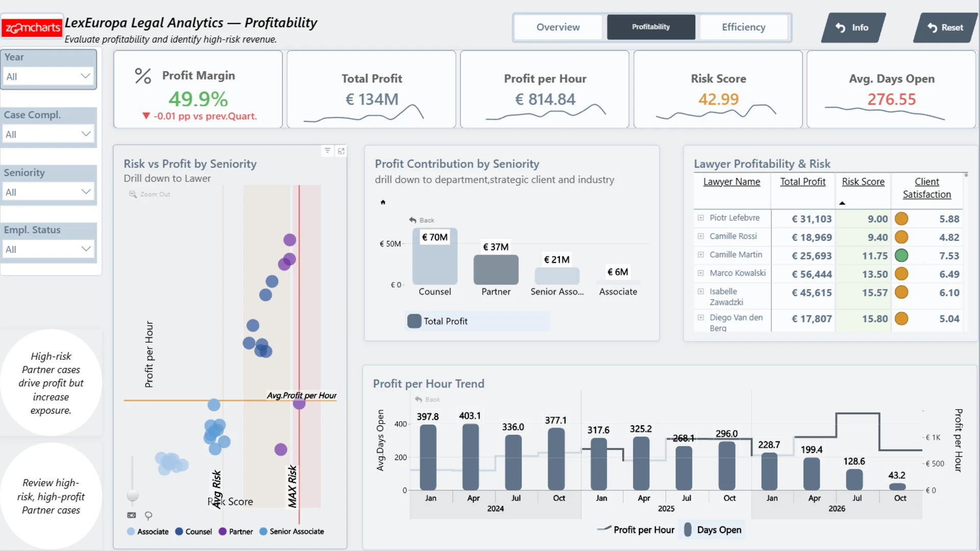
Task: Click the Total Profit KPI card
Action: tap(372, 89)
